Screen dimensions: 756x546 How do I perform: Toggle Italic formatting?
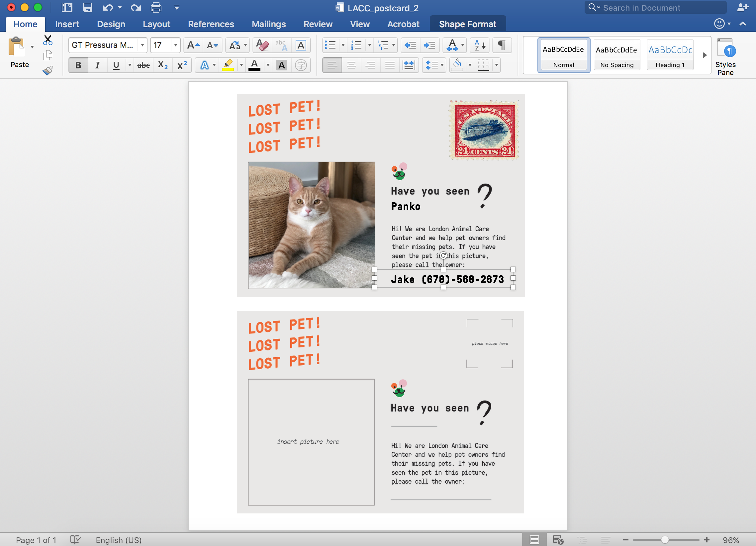tap(97, 65)
